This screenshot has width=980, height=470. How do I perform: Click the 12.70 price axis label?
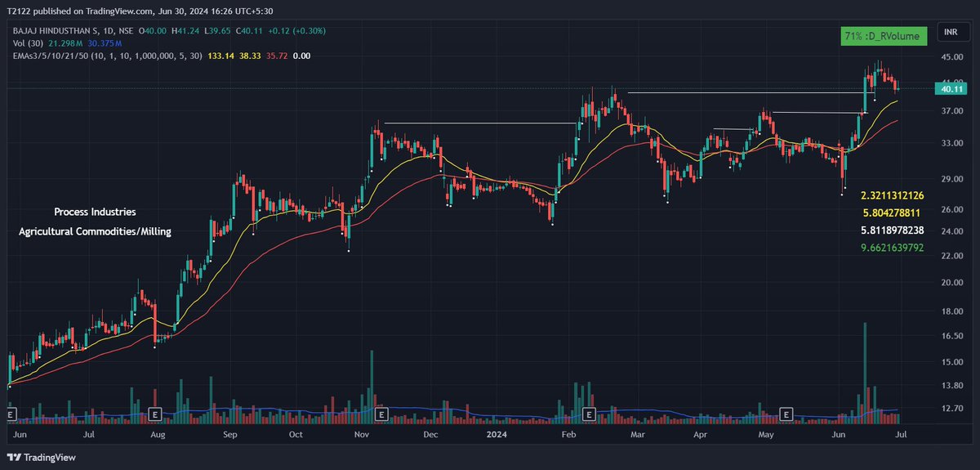click(951, 408)
